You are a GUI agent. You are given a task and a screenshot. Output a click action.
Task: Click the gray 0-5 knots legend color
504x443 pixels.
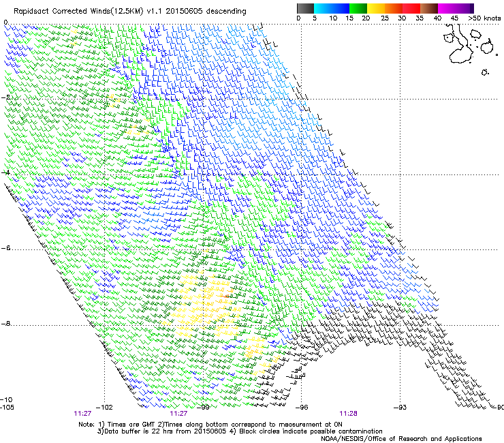click(x=305, y=8)
